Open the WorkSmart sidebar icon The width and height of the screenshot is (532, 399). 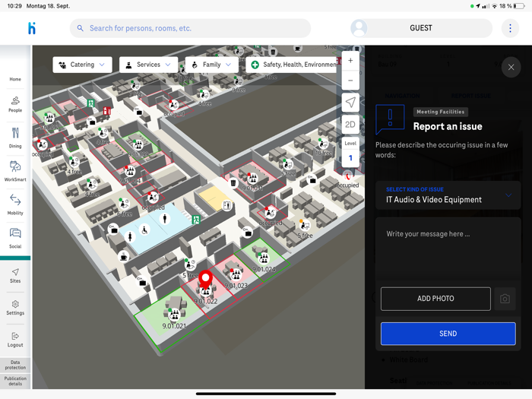tap(15, 166)
